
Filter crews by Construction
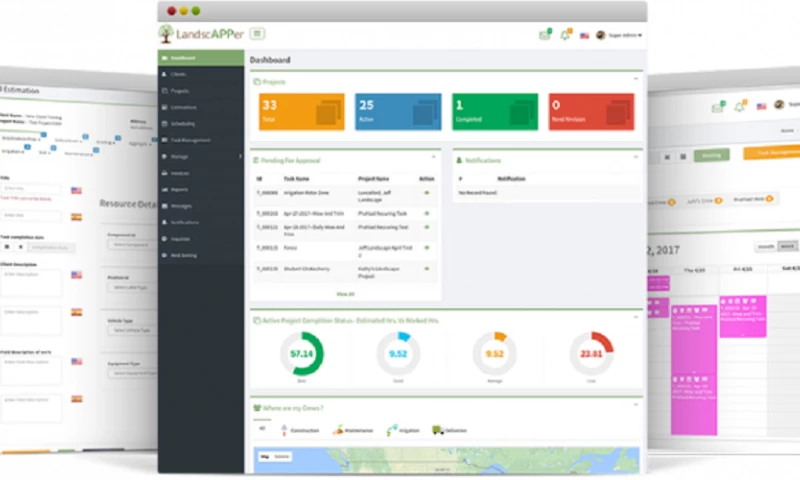click(300, 431)
